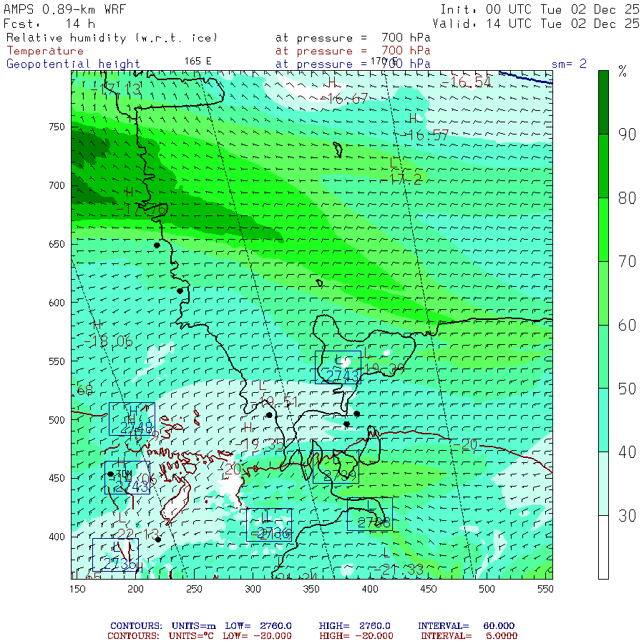This screenshot has height=644, width=644.
Task: Click the colorbar label '30'
Action: (x=627, y=516)
